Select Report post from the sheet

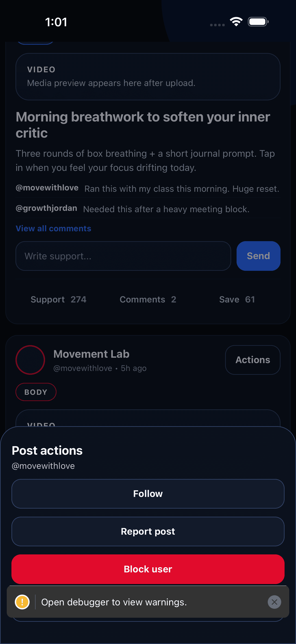point(148,531)
